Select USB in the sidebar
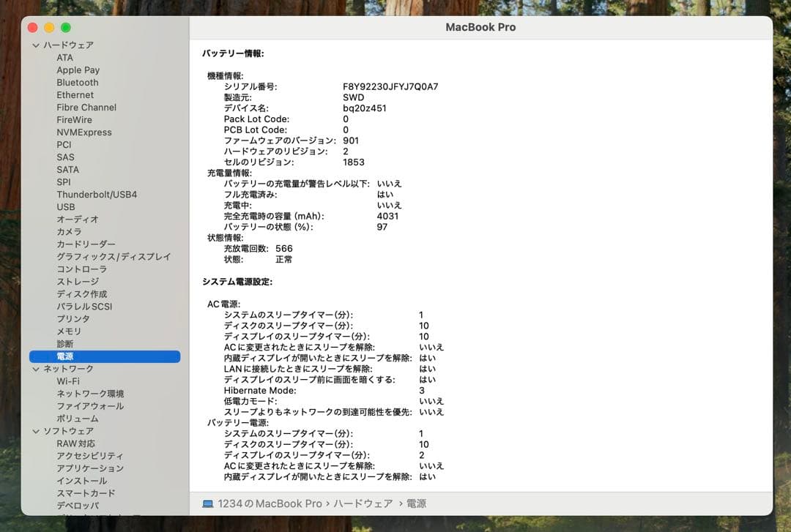 [65, 206]
